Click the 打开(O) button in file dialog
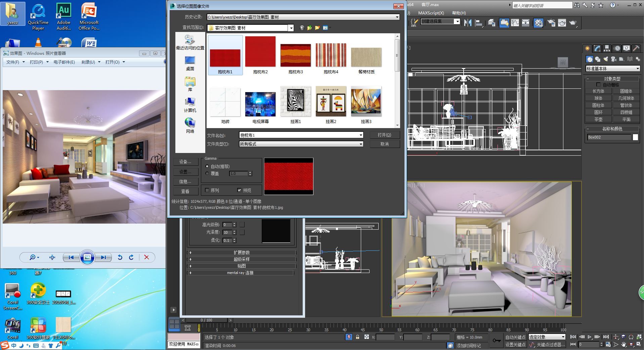 coord(384,135)
